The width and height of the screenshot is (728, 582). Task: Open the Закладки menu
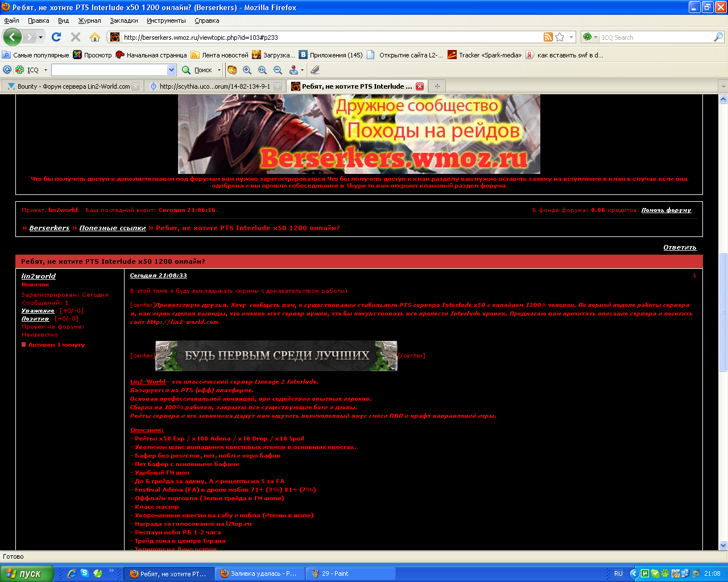click(x=124, y=20)
